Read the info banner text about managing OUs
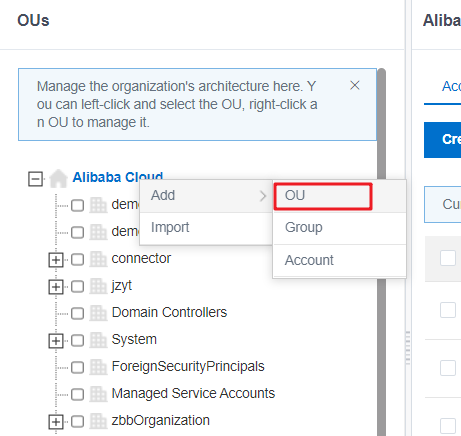 click(x=177, y=104)
